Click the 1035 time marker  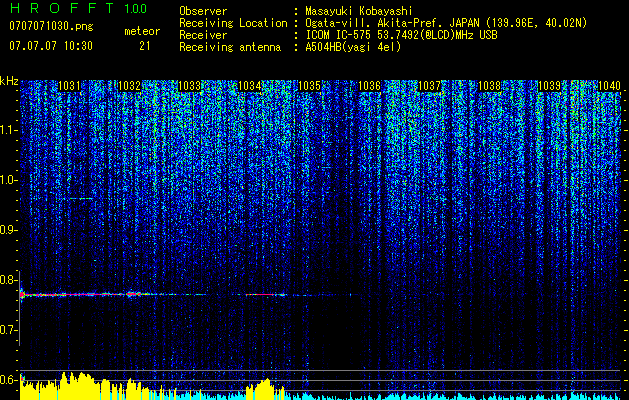pyautogui.click(x=310, y=86)
